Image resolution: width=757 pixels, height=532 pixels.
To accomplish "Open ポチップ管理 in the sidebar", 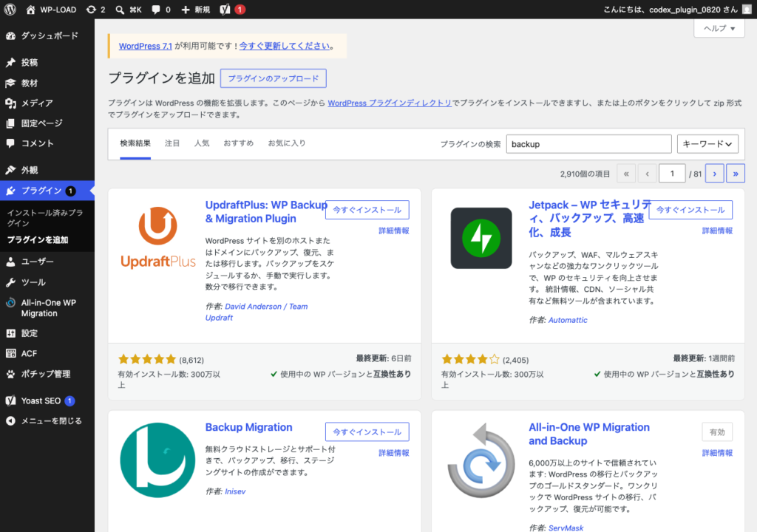I will click(x=47, y=374).
